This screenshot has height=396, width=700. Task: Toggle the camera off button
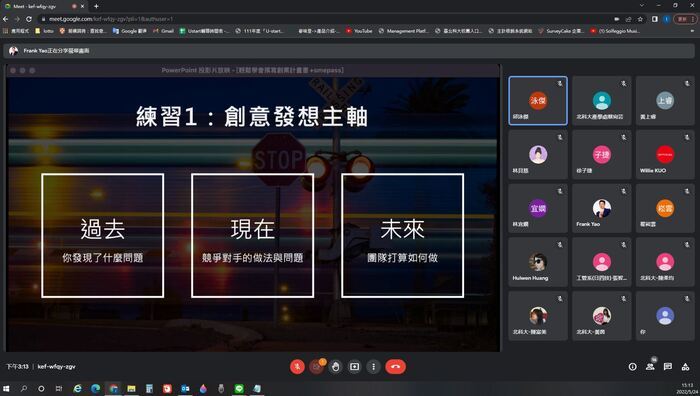click(316, 367)
